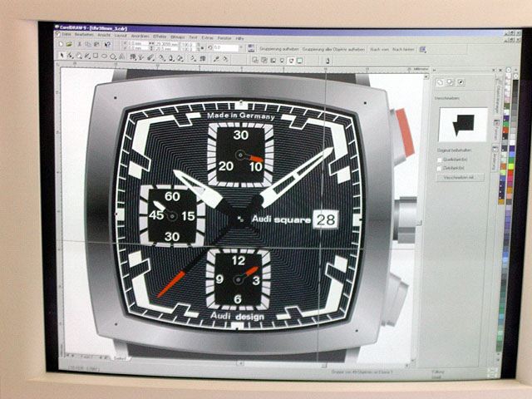
Task: Click the horizontal position field in property bar
Action: (138, 44)
